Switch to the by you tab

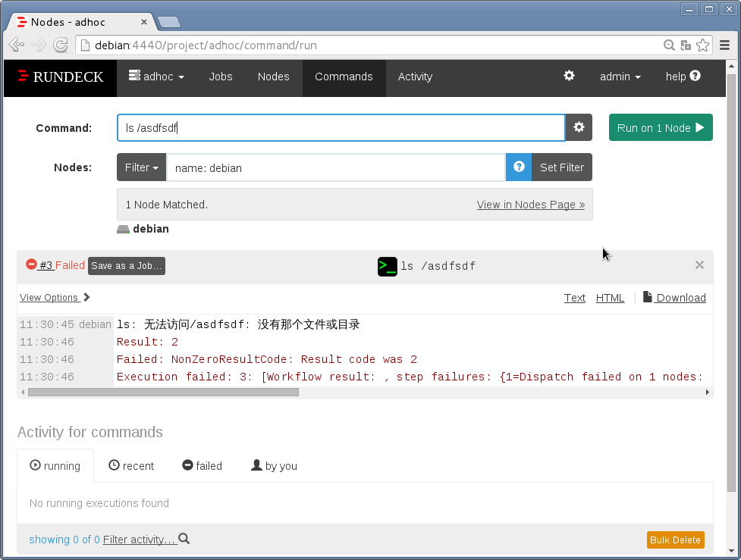274,466
